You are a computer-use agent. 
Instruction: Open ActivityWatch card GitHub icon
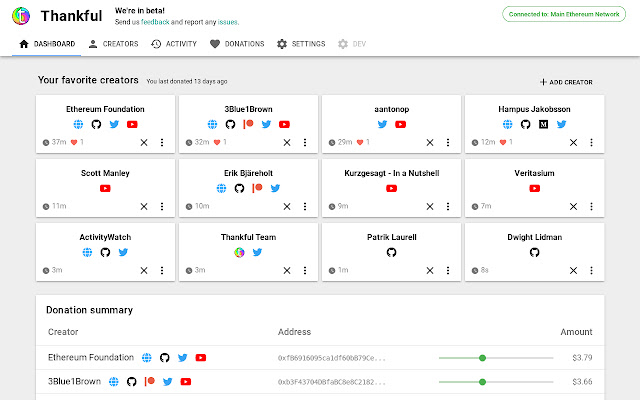105,252
